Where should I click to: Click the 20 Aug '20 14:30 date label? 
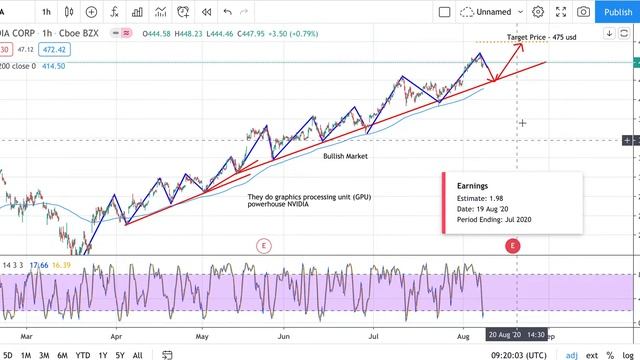[517, 335]
